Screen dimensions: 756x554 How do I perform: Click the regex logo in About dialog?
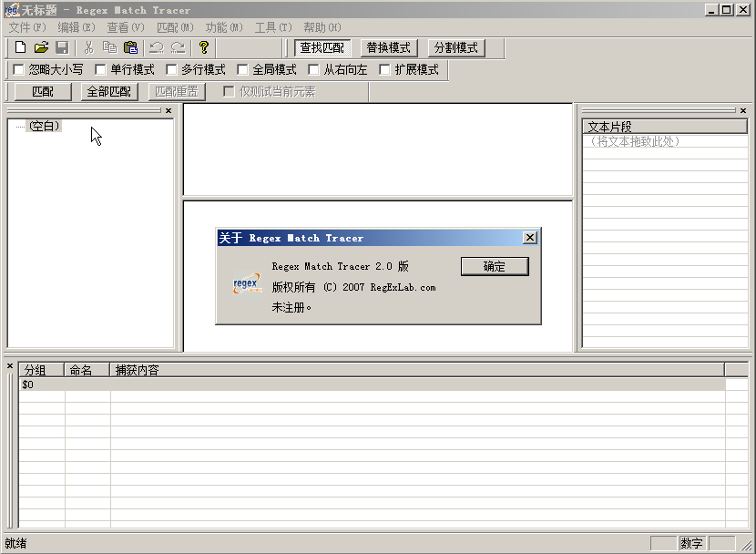[246, 284]
